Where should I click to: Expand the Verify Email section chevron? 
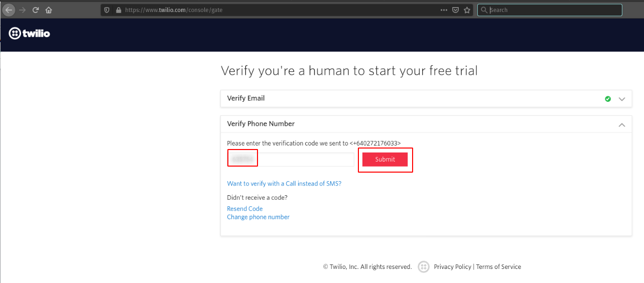(622, 99)
